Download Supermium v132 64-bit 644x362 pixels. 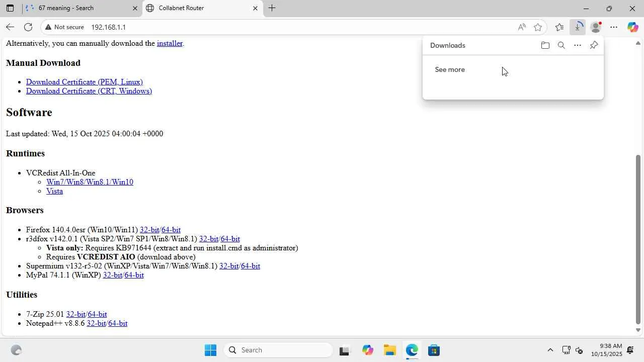(x=251, y=266)
